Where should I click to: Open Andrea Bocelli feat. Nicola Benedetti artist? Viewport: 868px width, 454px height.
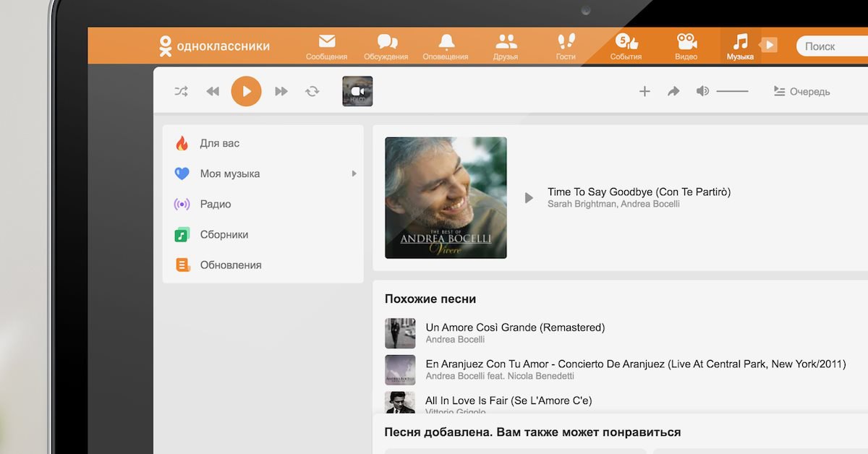coord(500,376)
